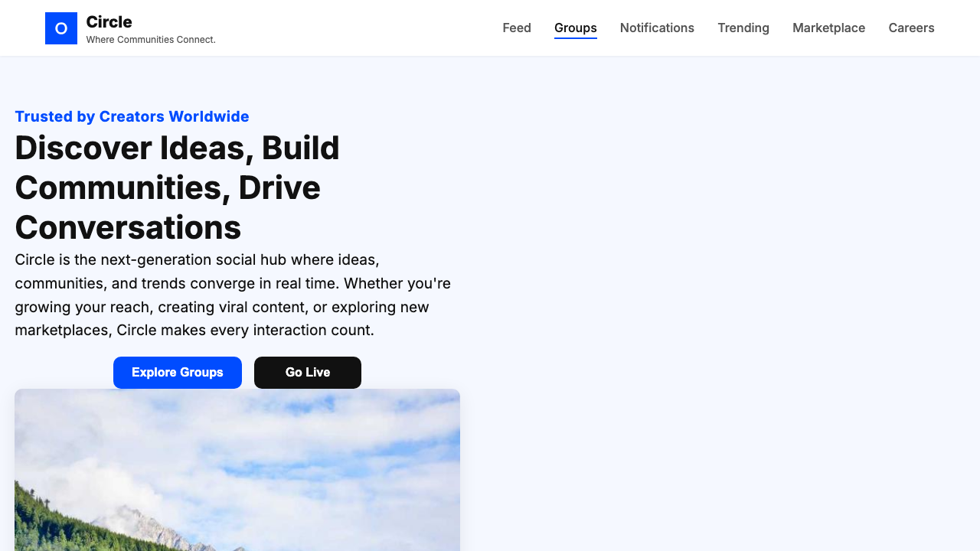Open Notifications from the navigation bar
This screenshot has height=551, width=980.
(657, 28)
